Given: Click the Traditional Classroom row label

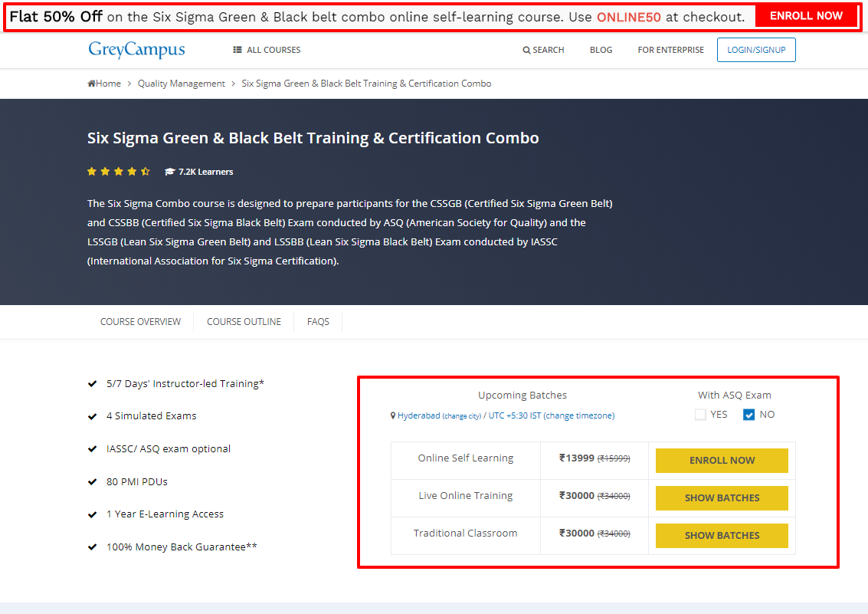Looking at the screenshot, I should (x=466, y=534).
